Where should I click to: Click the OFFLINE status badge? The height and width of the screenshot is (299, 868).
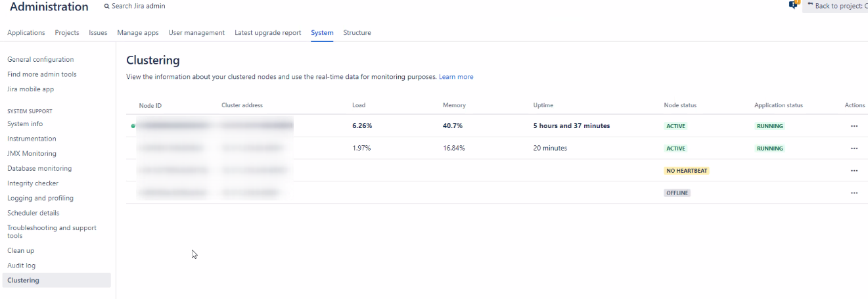point(677,193)
